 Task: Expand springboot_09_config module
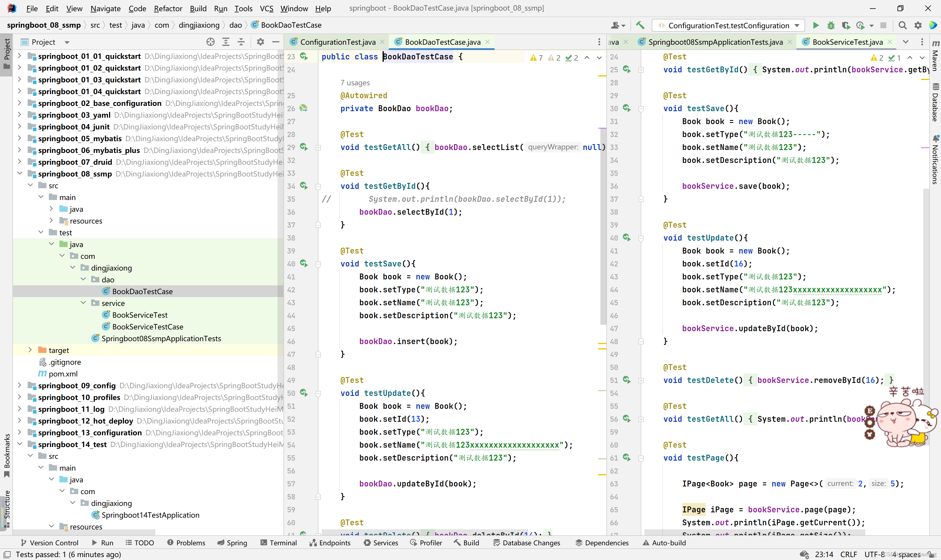20,385
